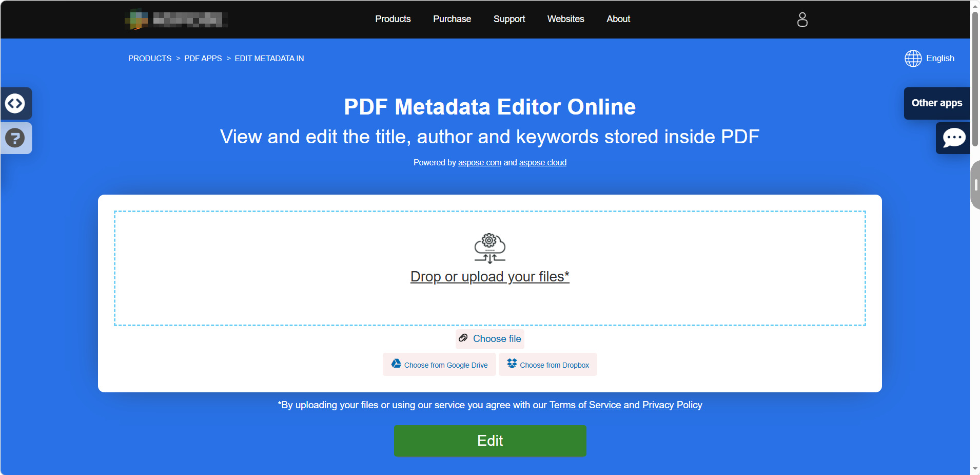Open the Websites menu
The image size is (980, 475).
(x=566, y=19)
